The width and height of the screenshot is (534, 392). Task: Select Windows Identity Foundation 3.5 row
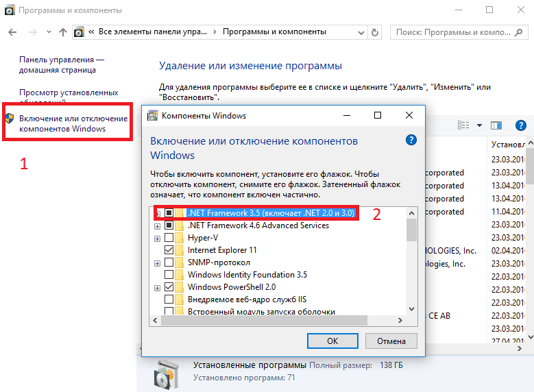point(247,275)
